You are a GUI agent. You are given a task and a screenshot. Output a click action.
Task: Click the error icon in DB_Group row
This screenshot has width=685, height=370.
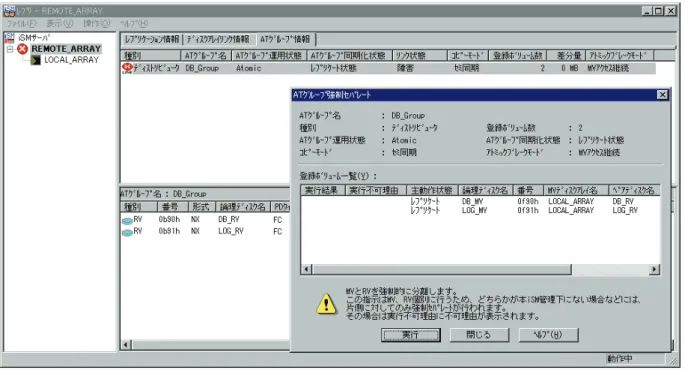[x=127, y=68]
